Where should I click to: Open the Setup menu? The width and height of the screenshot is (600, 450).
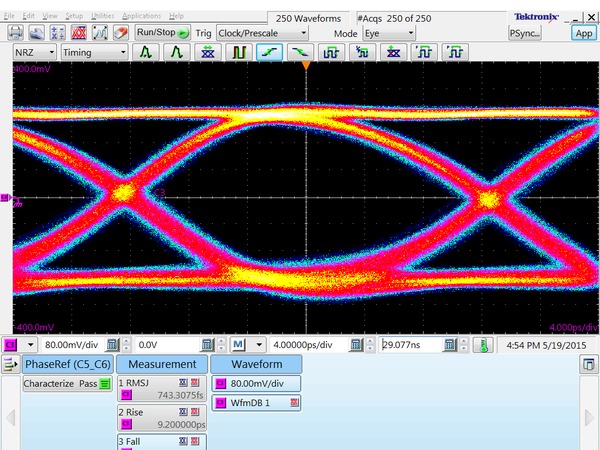point(74,17)
